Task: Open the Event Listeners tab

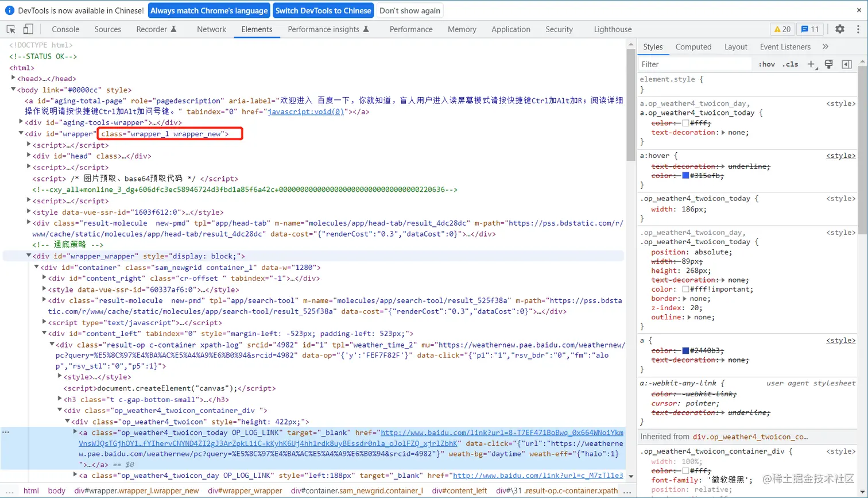Action: 785,47
